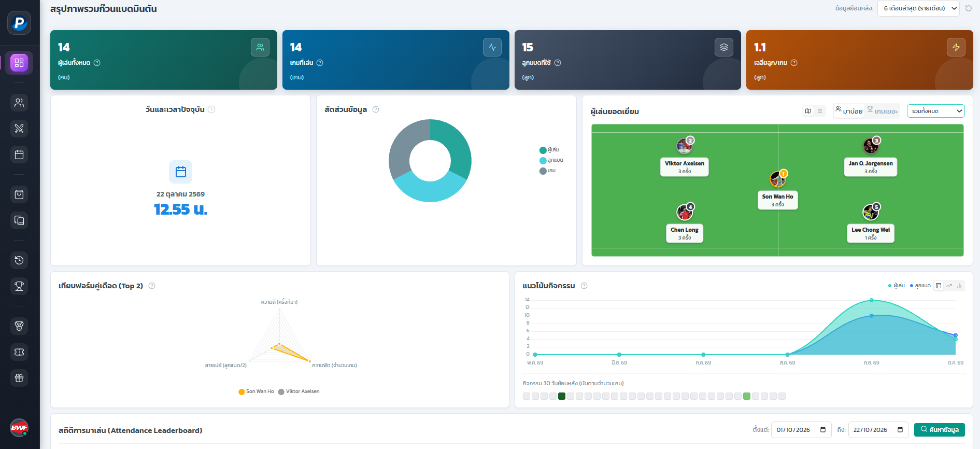
Task: Open the medal icon in sidebar
Action: pos(19,326)
